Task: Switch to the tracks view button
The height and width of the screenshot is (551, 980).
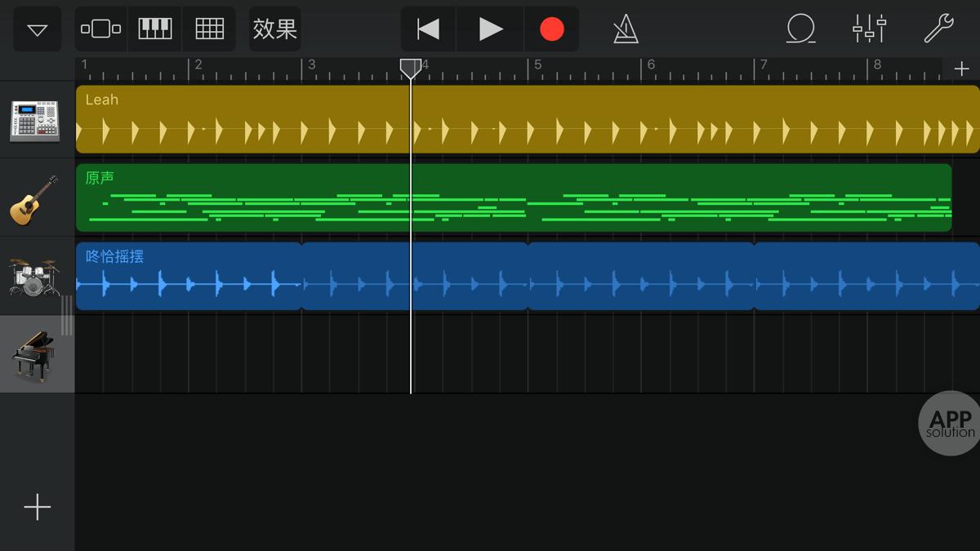Action: [100, 29]
